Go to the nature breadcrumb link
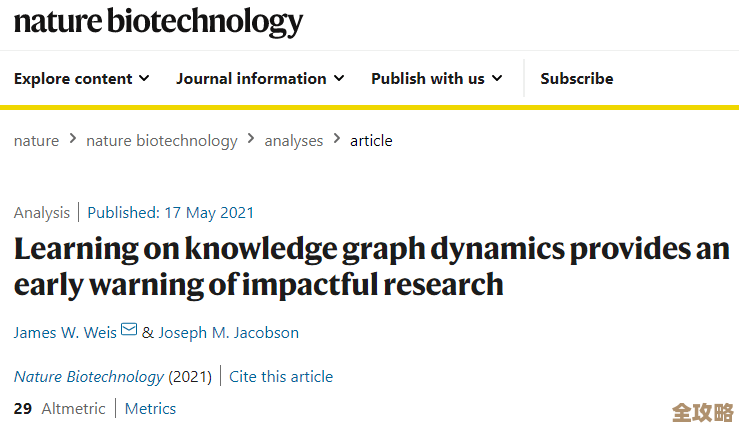Screen dimensions: 739x431 [36, 141]
